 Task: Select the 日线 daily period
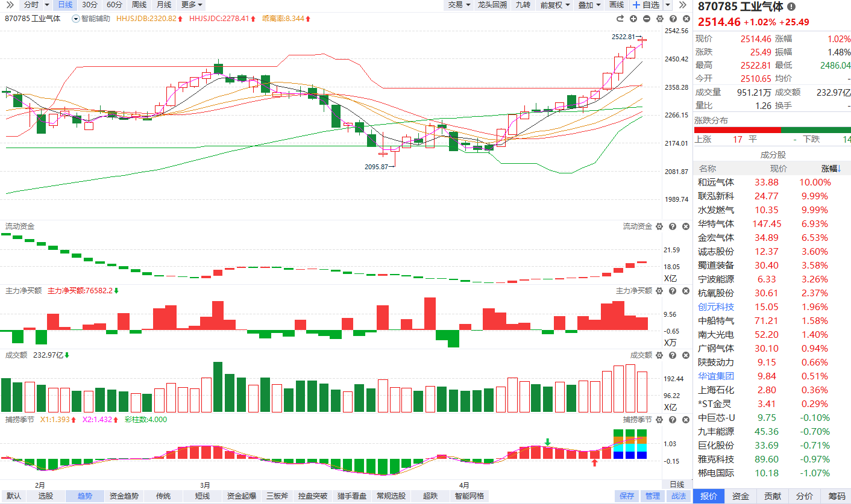[64, 5]
